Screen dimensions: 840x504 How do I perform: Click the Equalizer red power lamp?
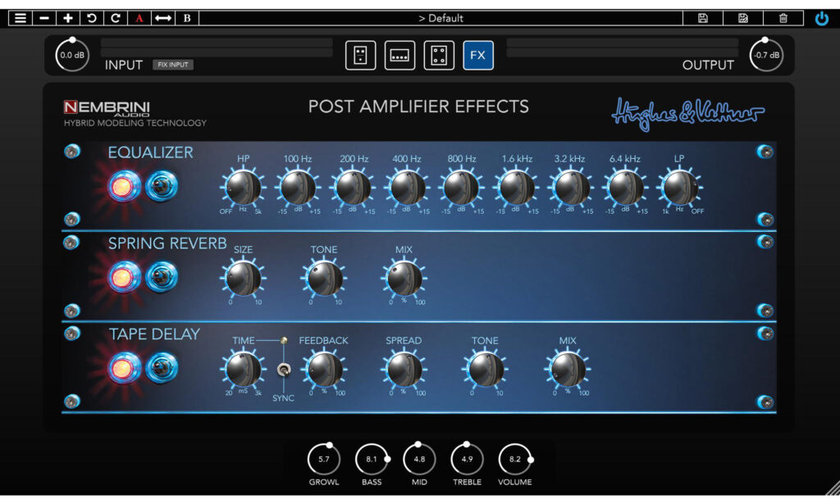tap(123, 187)
